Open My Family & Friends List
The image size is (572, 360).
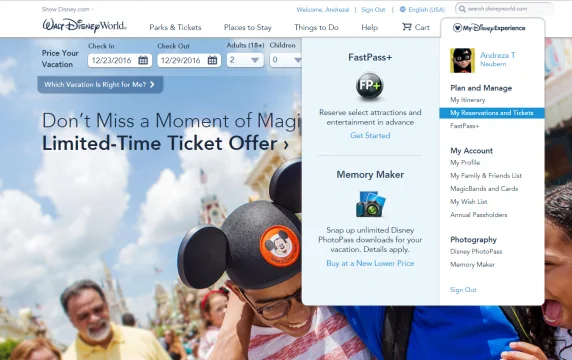pyautogui.click(x=486, y=176)
